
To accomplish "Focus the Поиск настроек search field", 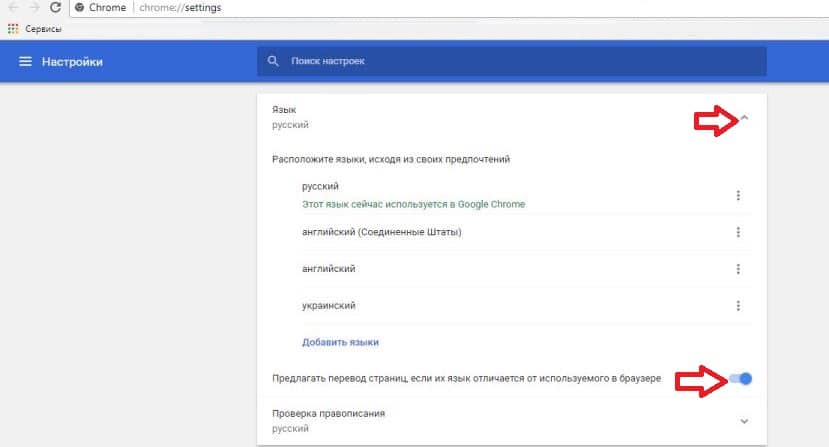I will coord(512,61).
